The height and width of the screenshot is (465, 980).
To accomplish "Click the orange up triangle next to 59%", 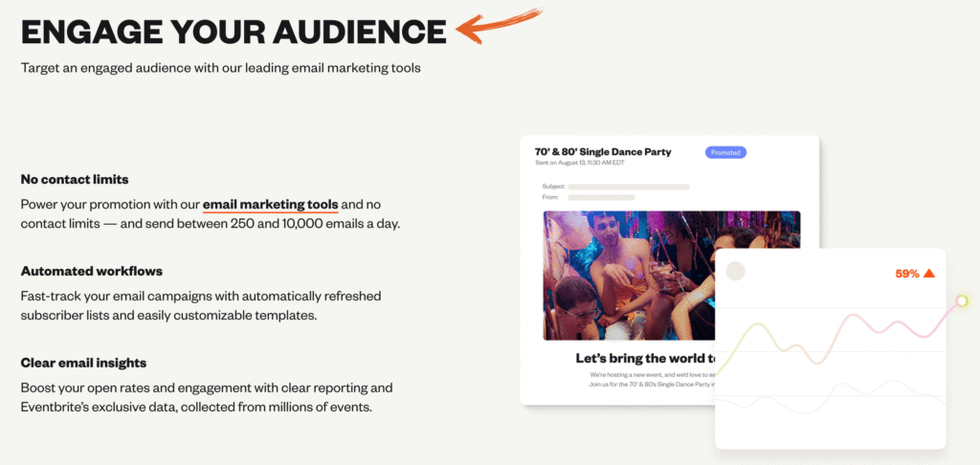I will coord(929,274).
